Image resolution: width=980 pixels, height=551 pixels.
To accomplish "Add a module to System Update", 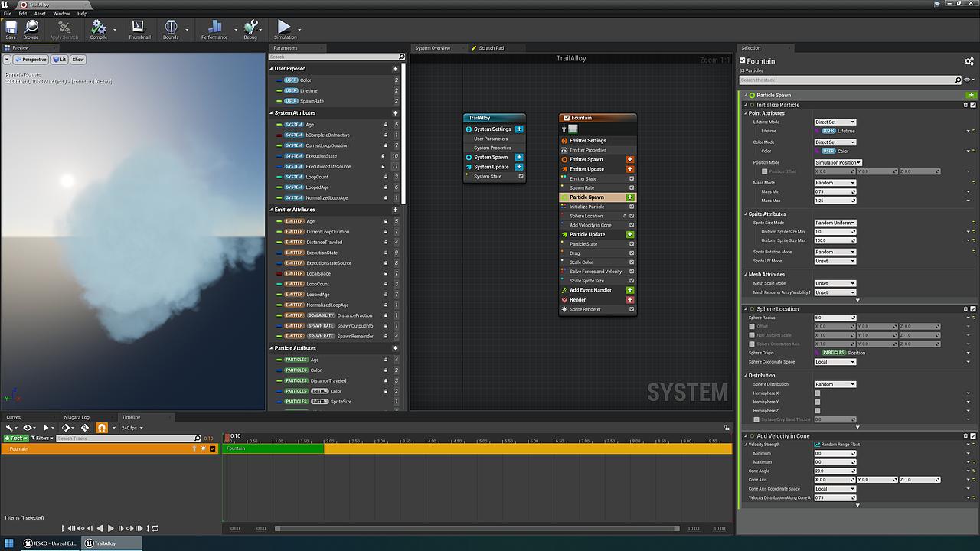I will tap(519, 166).
